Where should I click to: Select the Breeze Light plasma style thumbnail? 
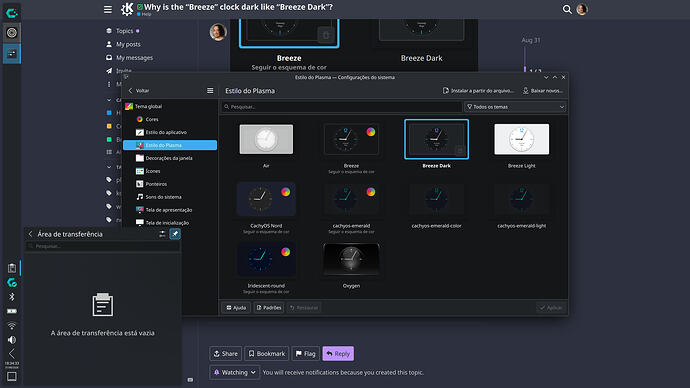[521, 139]
